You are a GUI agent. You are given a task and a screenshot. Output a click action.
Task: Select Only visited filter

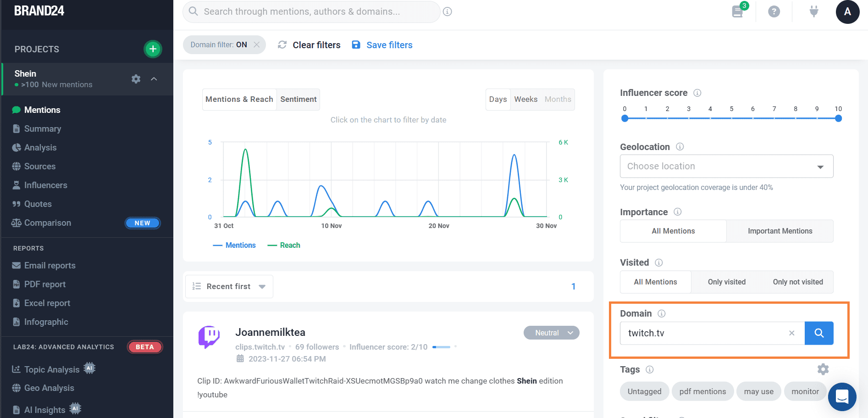click(727, 282)
